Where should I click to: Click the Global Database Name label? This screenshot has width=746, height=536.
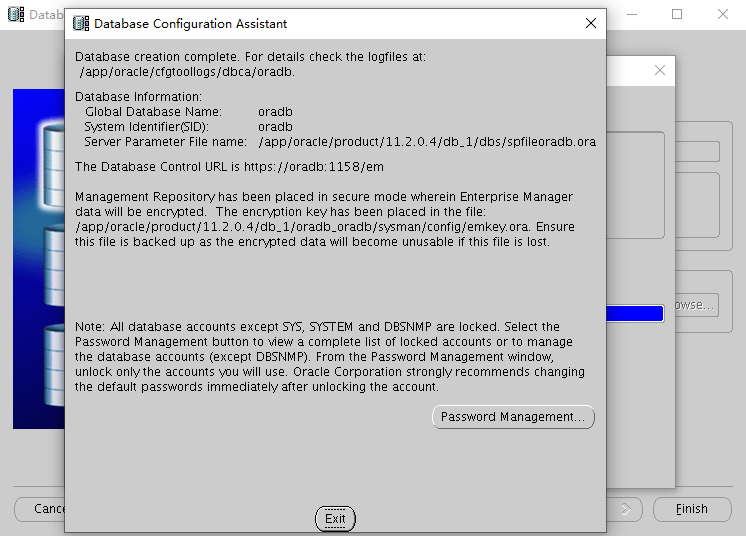pos(153,112)
